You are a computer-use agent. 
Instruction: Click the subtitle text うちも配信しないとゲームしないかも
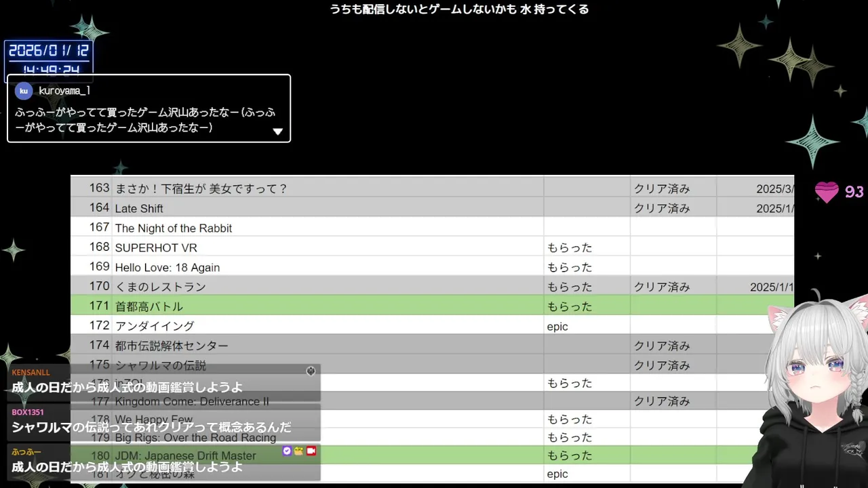(x=424, y=9)
